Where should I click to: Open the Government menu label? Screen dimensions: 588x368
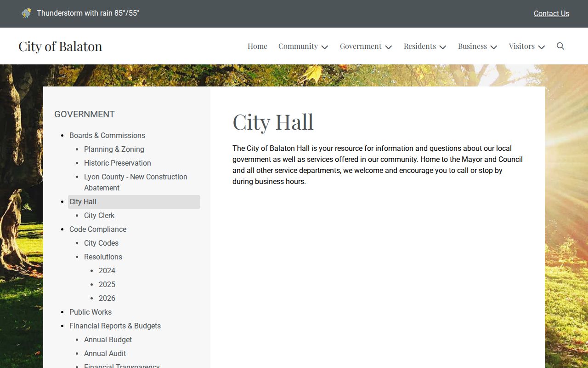point(361,46)
